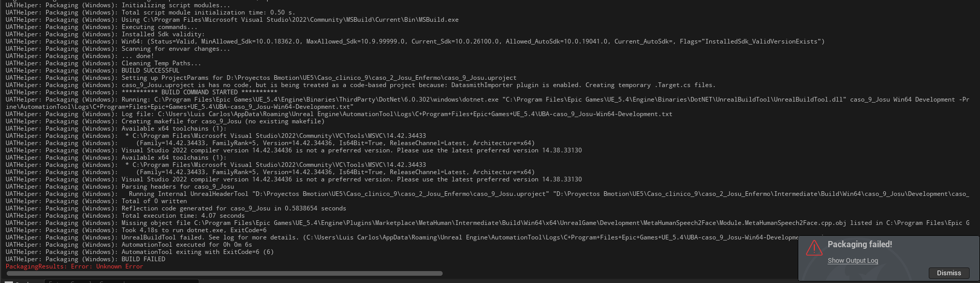The image size is (980, 283).
Task: Click the "Scanning for envvar changes..." line
Action: [175, 49]
